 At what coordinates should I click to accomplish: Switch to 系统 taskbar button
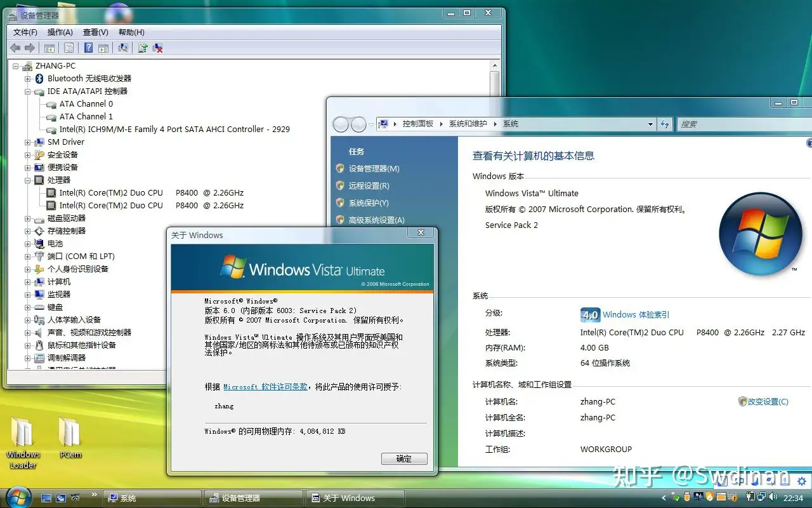point(152,498)
